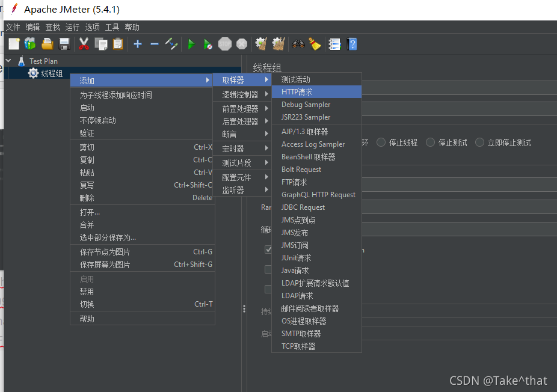Choose 测试活动 from sampler list
The image size is (557, 392).
pyautogui.click(x=316, y=79)
